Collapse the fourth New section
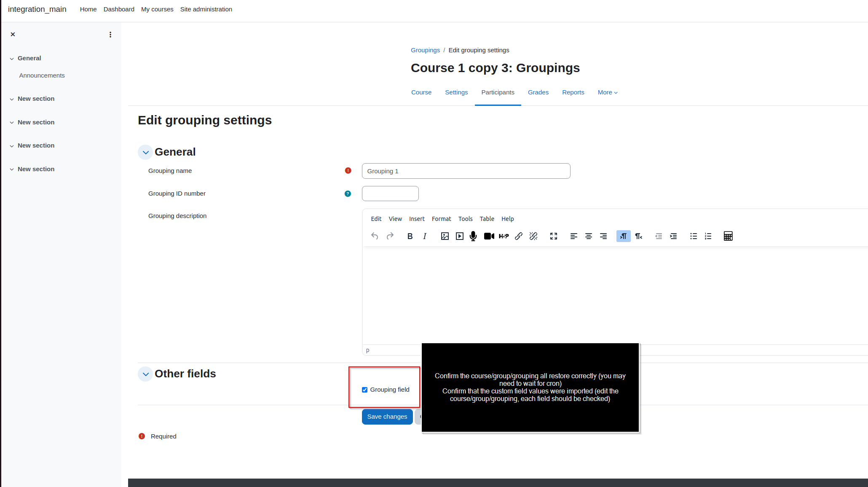This screenshot has width=868, height=487. click(x=12, y=170)
